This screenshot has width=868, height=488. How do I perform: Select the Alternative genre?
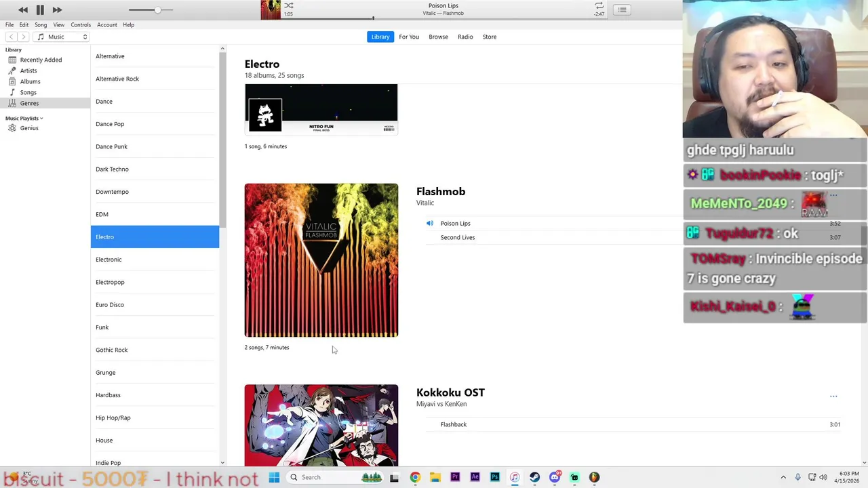[x=155, y=56]
